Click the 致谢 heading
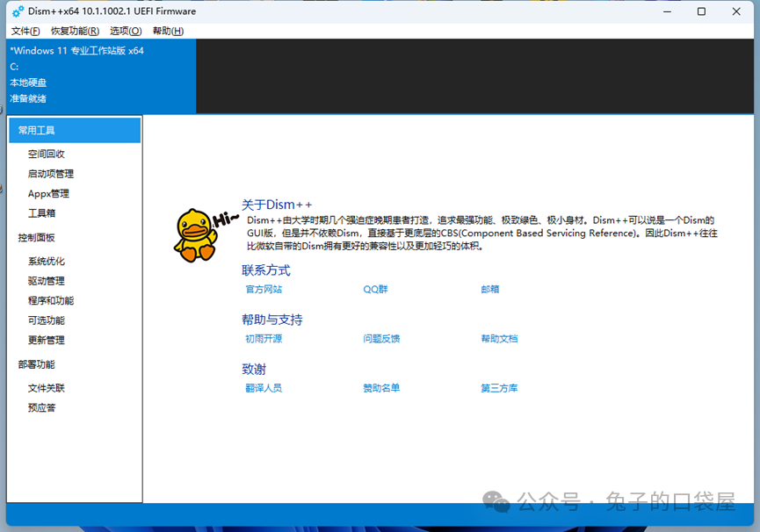The width and height of the screenshot is (760, 532). click(254, 370)
